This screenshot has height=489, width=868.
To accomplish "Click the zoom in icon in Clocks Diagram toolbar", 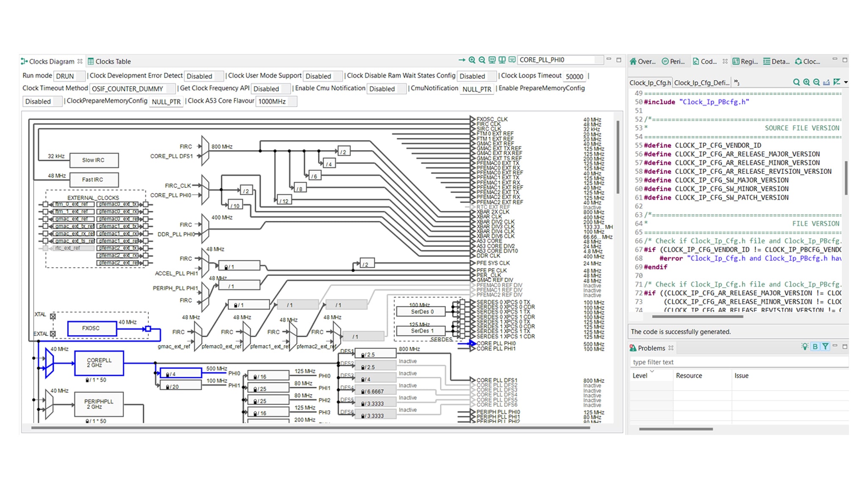I will [x=472, y=60].
